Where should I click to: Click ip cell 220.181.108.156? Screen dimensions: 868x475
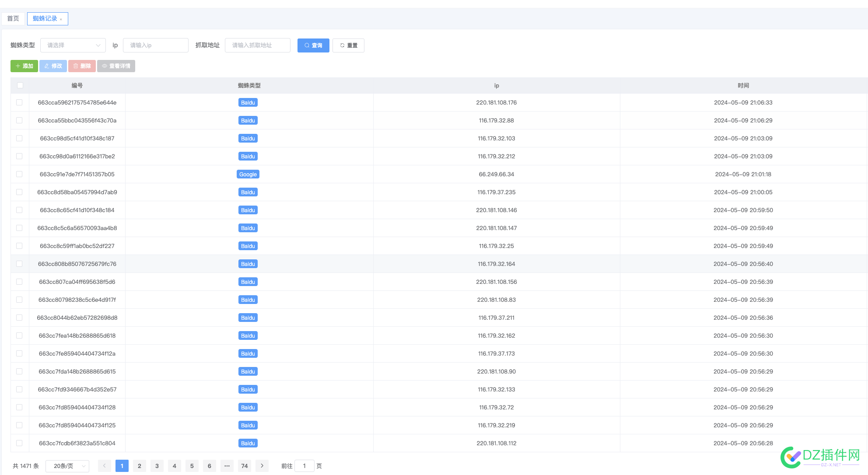[497, 282]
